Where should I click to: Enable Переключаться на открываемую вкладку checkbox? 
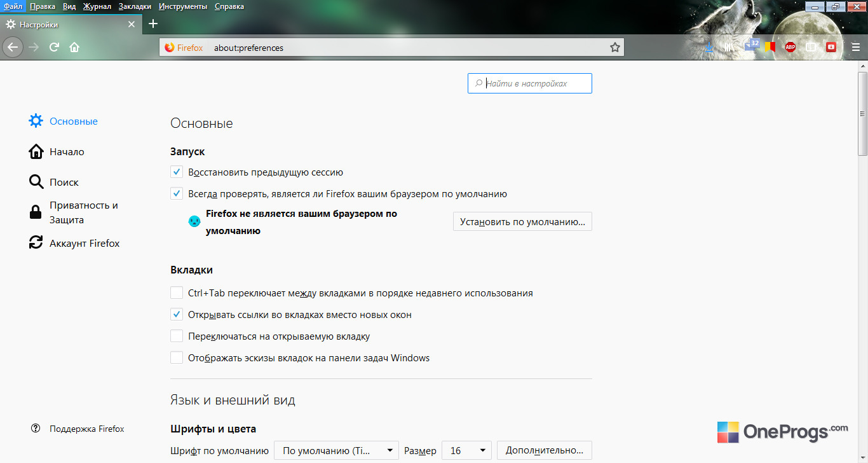pyautogui.click(x=177, y=336)
